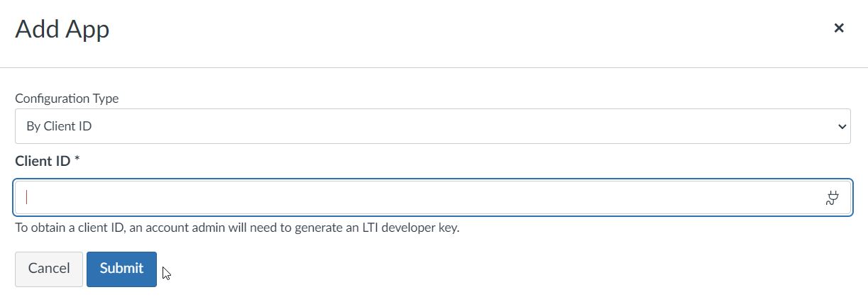Close the Add App dialog
The image size is (868, 302).
point(839,28)
